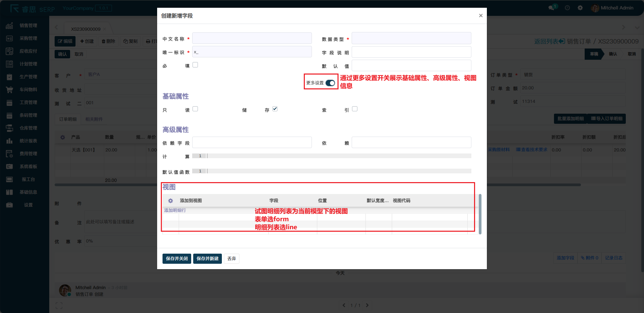Open the 数据类型 dropdown
644x313 pixels.
(411, 38)
